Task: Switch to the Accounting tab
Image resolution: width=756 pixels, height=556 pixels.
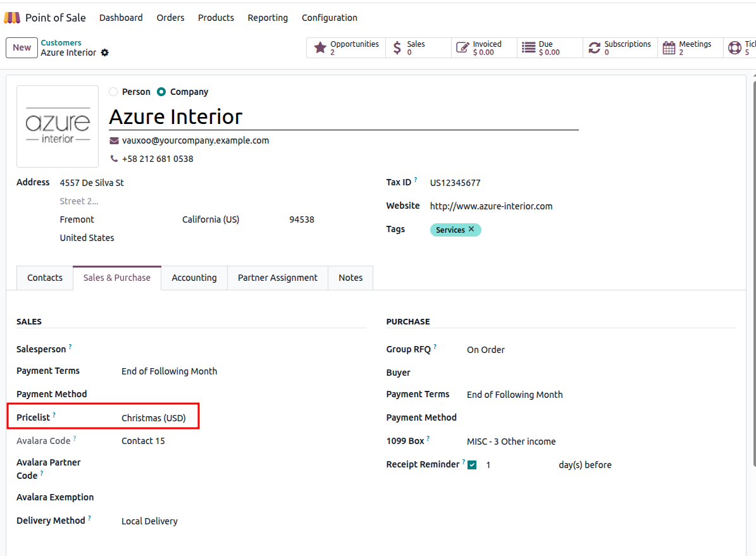Action: click(194, 278)
